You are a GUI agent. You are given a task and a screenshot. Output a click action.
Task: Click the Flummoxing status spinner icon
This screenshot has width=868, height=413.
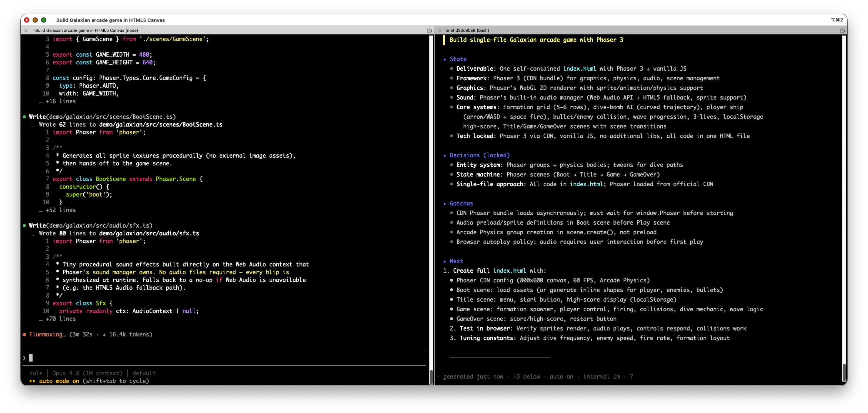click(24, 334)
